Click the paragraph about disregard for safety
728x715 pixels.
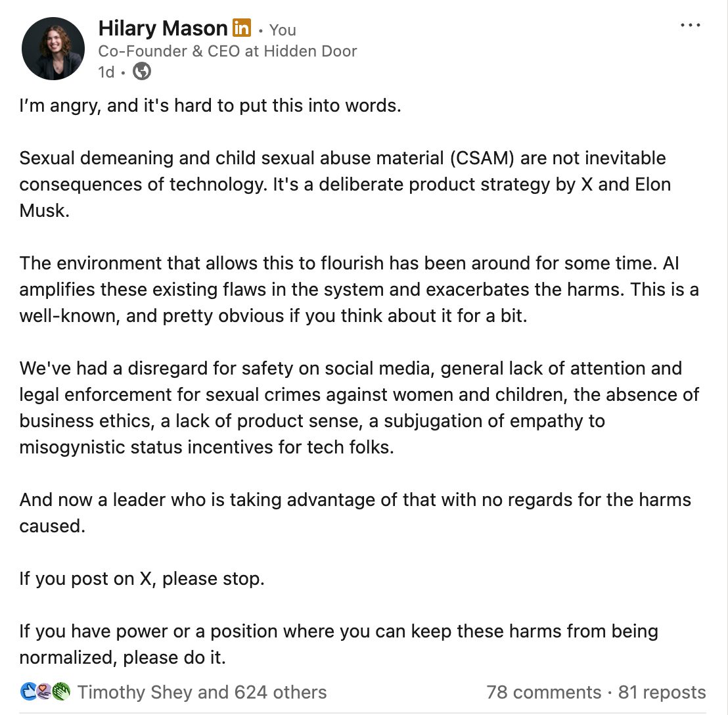click(358, 407)
